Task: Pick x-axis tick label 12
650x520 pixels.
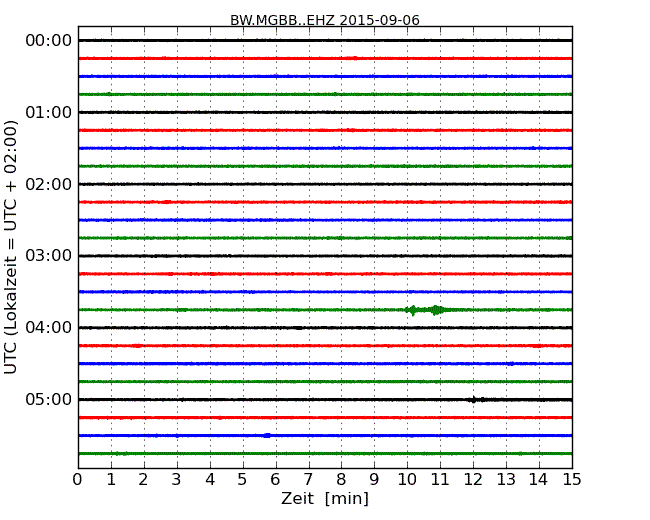Action: 473,480
